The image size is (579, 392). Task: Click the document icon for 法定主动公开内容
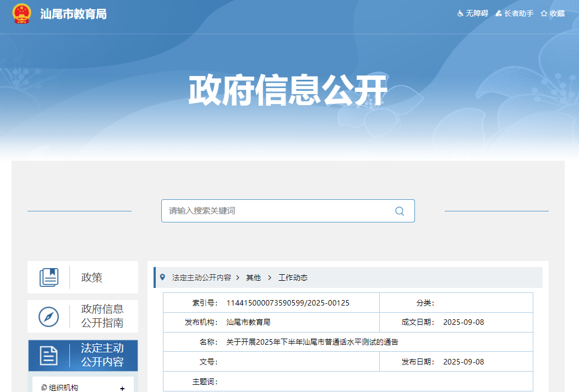tap(49, 356)
